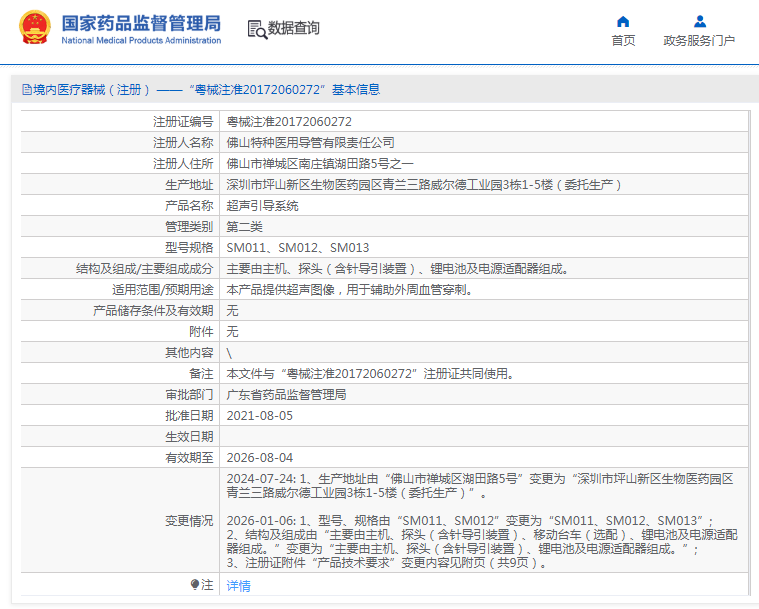Open the 详情 link in the notes row

(238, 585)
